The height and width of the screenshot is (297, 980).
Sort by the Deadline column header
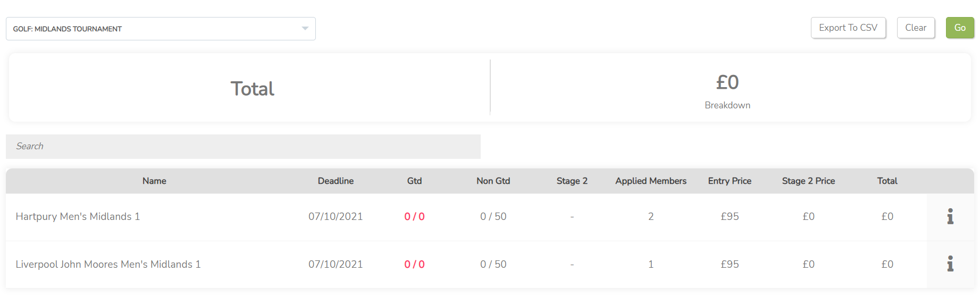coord(336,181)
